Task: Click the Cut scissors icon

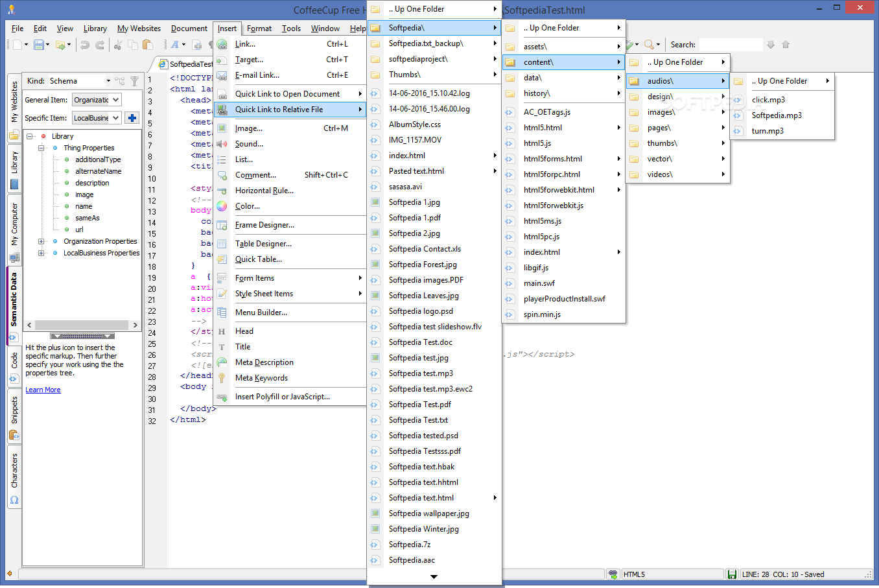Action: click(x=118, y=45)
